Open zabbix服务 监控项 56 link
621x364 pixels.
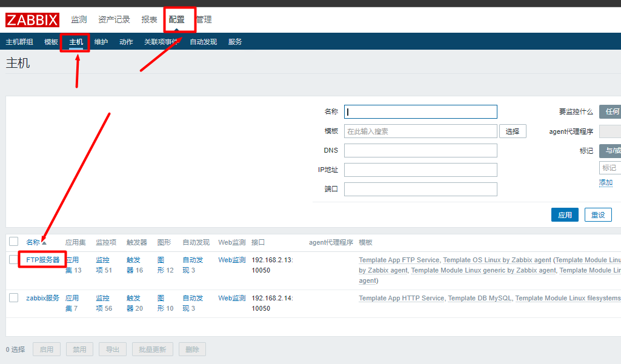[104, 303]
